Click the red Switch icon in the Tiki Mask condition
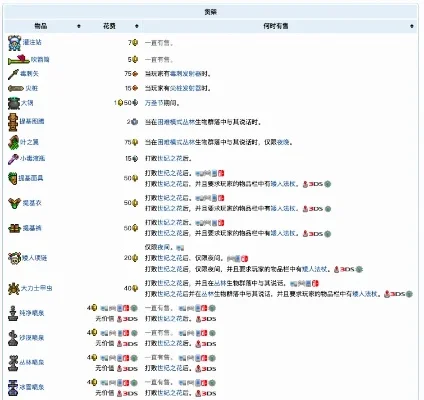The image size is (424, 400). coord(221,173)
